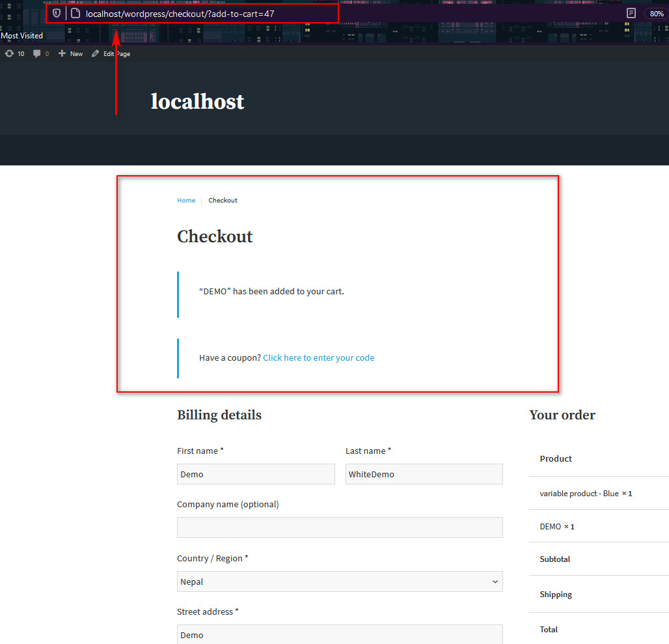Click the First name label

200,451
